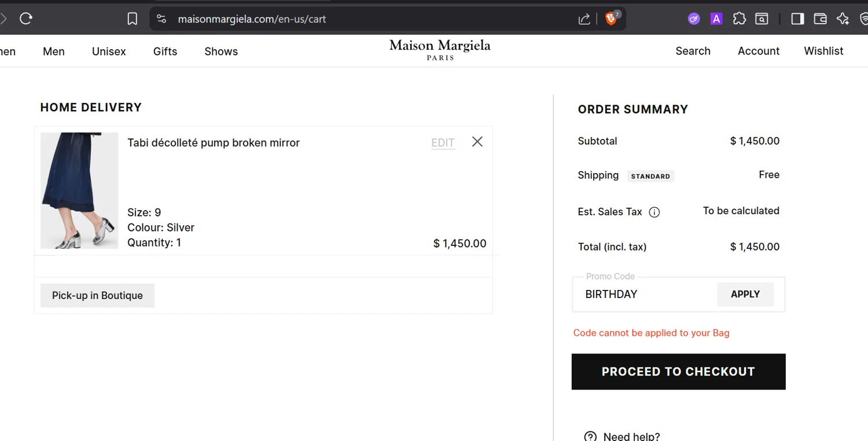Open the Gifts menu
The height and width of the screenshot is (441, 868).
pyautogui.click(x=165, y=52)
